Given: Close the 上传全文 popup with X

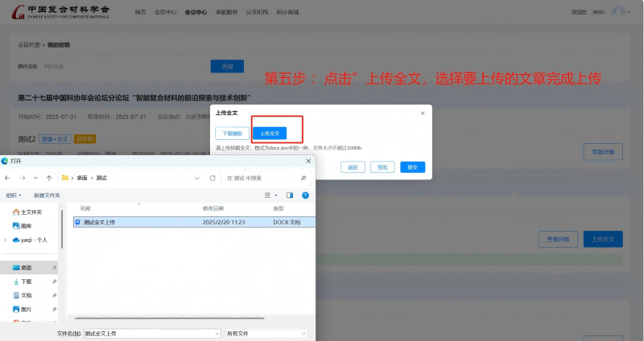Looking at the screenshot, I should (x=423, y=113).
